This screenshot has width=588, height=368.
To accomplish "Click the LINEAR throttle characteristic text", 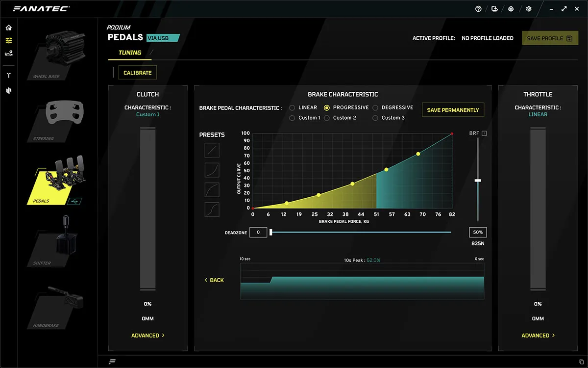I will point(538,114).
